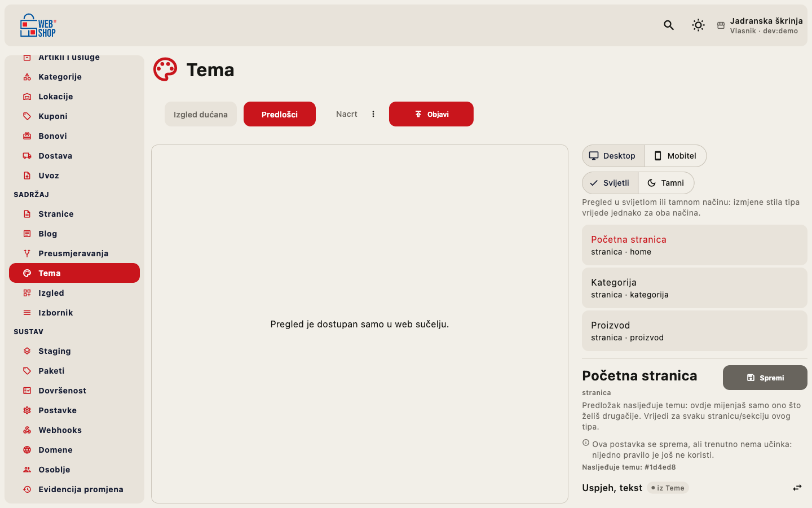Switch preview to Desktop
This screenshot has width=812, height=508.
click(613, 156)
